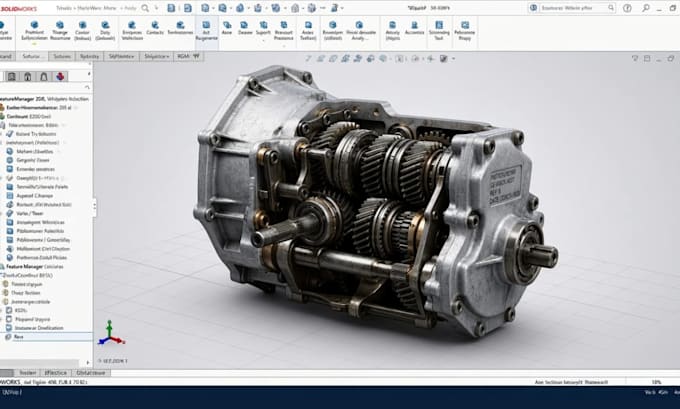Select the highlighted 'Rava' tree row

[46, 337]
